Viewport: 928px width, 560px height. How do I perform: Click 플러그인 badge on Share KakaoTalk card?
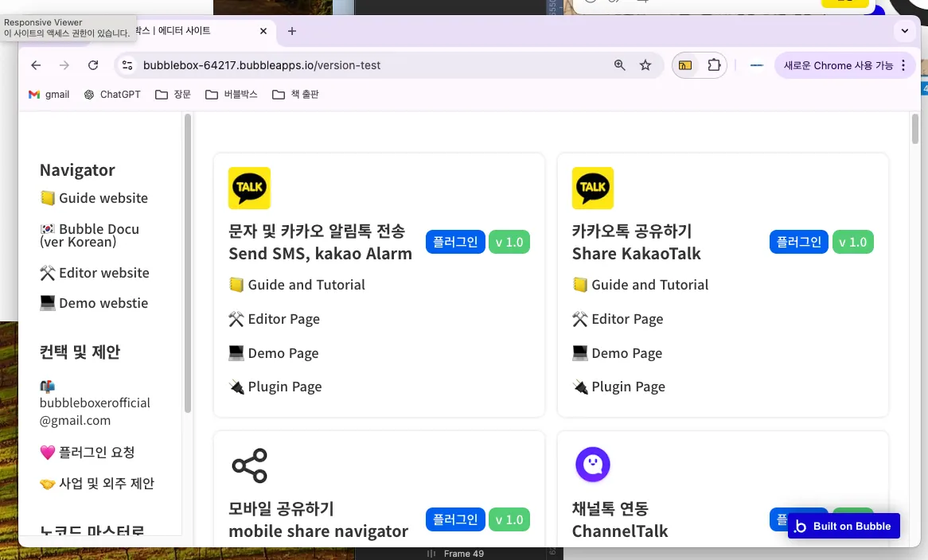pyautogui.click(x=798, y=242)
